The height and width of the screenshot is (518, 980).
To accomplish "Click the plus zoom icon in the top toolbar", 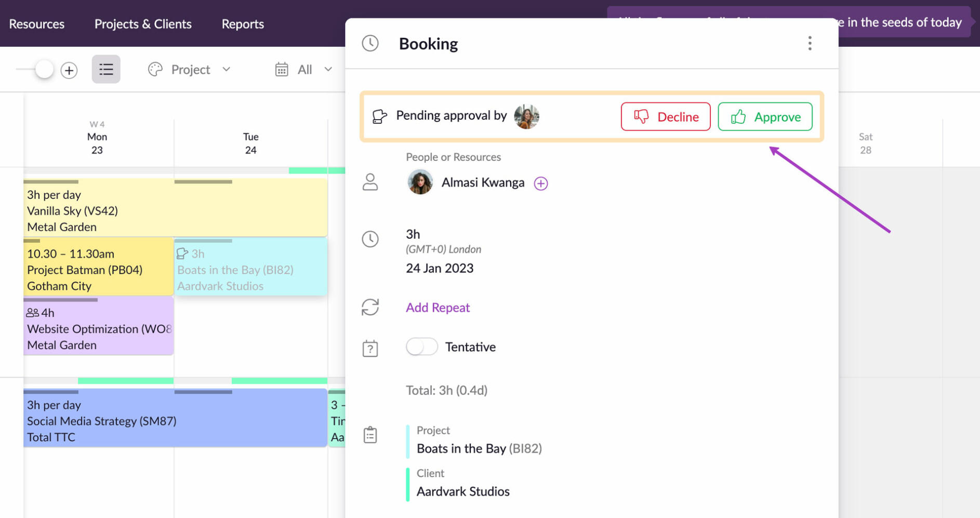I will click(69, 69).
